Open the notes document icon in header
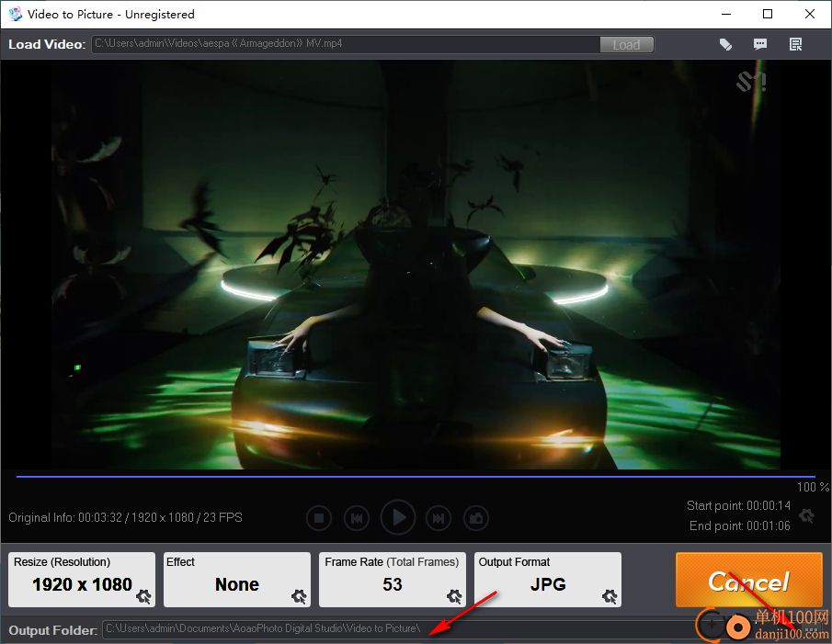The image size is (832, 644). click(795, 44)
